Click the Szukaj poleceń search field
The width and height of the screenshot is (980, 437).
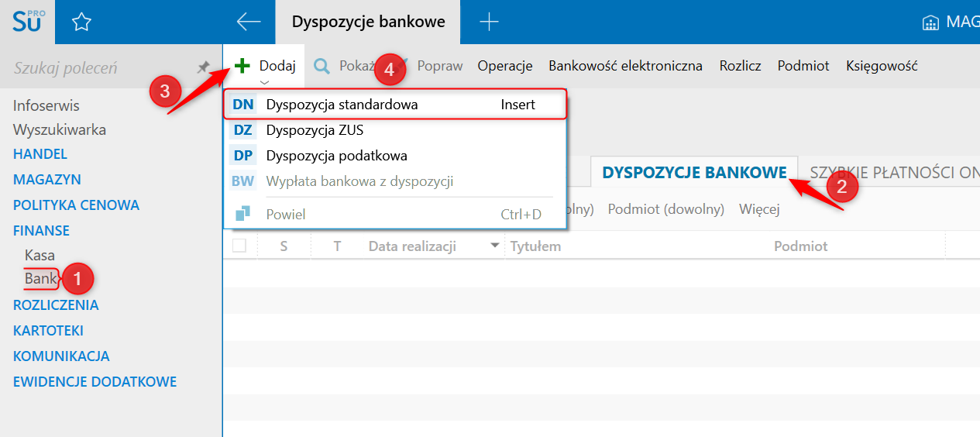[101, 68]
